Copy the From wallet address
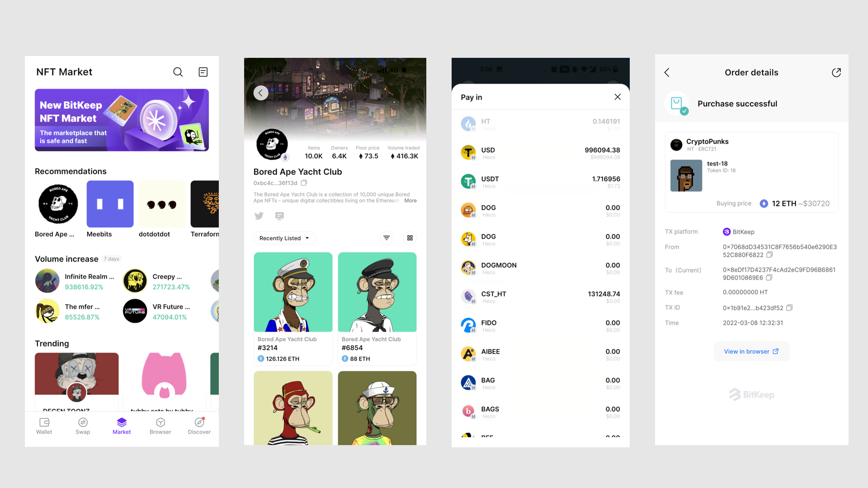The image size is (868, 488). click(769, 255)
